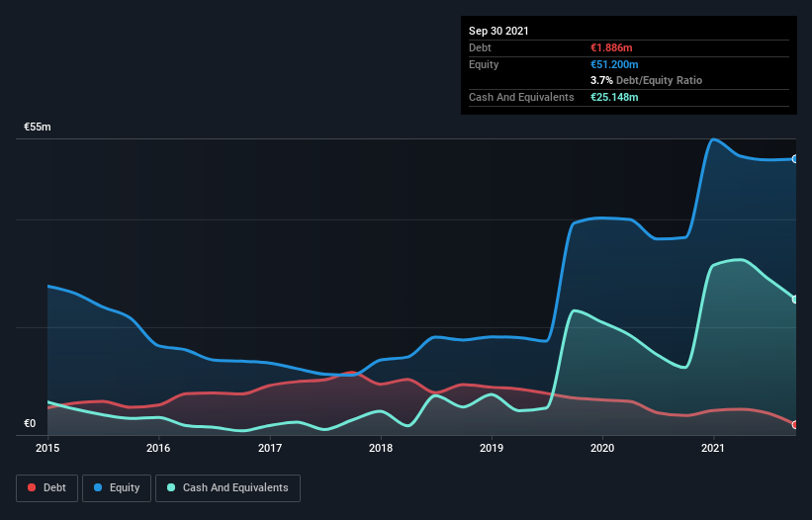Image resolution: width=812 pixels, height=520 pixels.
Task: Select the Debt end-point marker on chart
Action: (x=795, y=425)
